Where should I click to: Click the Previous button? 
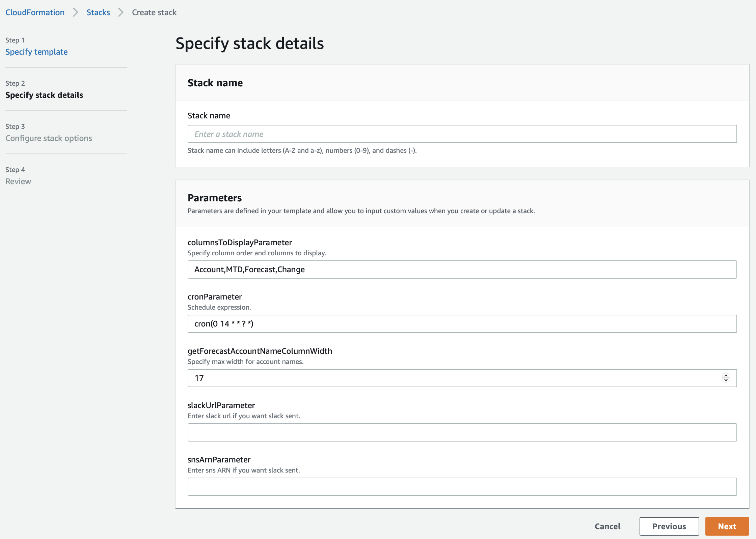669,526
